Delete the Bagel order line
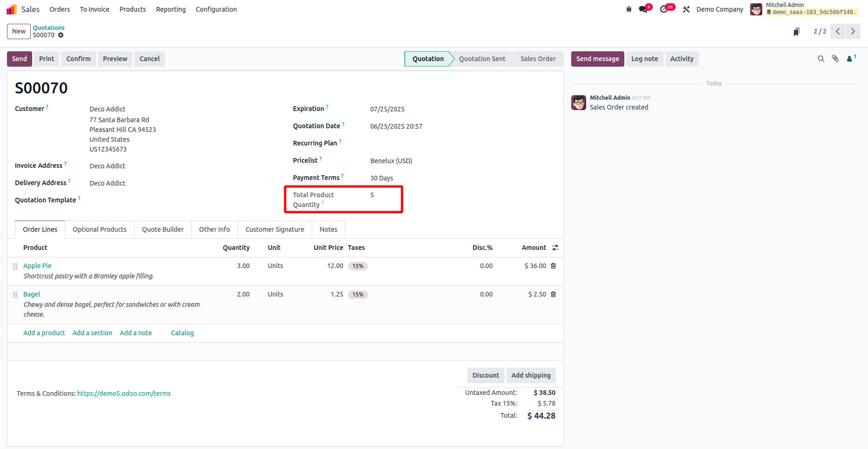This screenshot has width=868, height=449. [x=554, y=294]
